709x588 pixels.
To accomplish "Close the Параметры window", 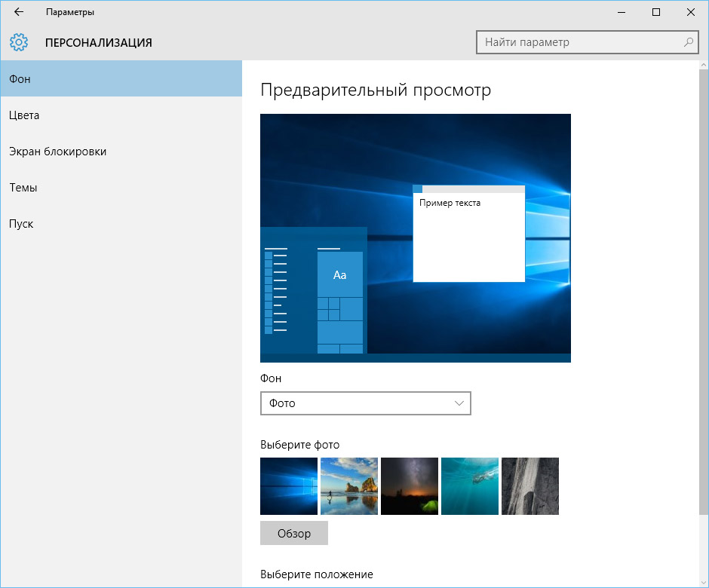I will coord(690,12).
